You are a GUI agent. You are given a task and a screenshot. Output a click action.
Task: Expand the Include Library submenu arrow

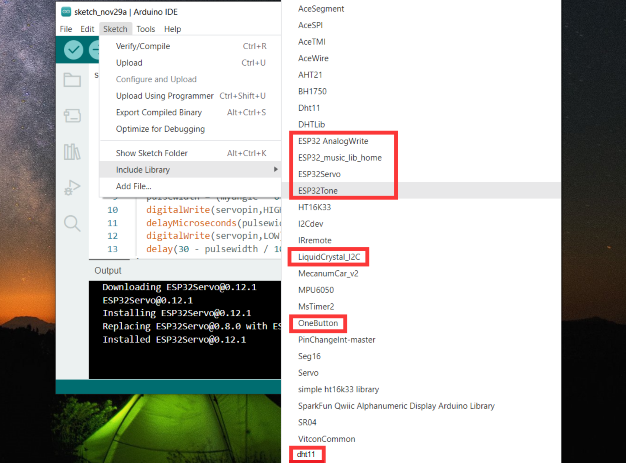275,170
